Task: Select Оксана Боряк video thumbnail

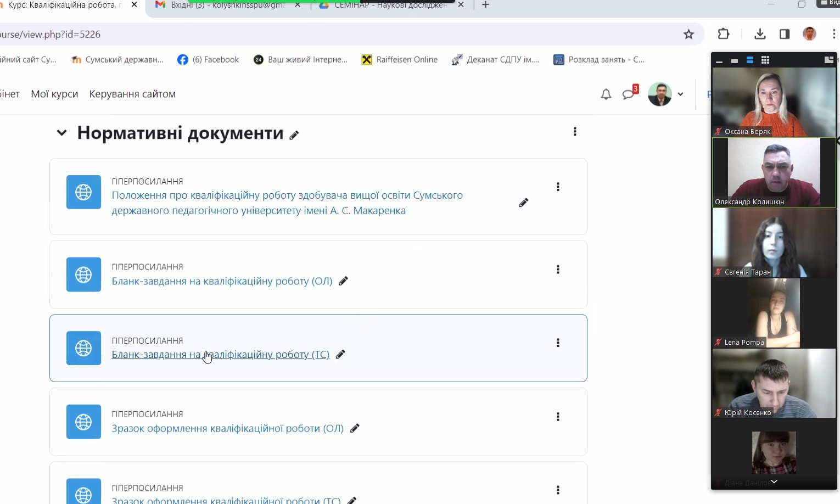Action: click(773, 102)
